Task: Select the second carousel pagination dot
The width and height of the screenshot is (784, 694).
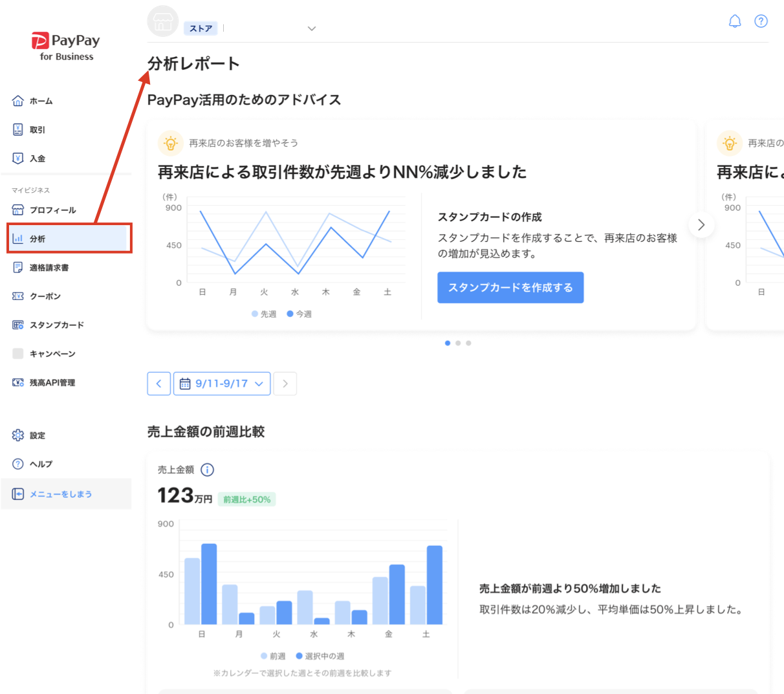Action: [458, 343]
